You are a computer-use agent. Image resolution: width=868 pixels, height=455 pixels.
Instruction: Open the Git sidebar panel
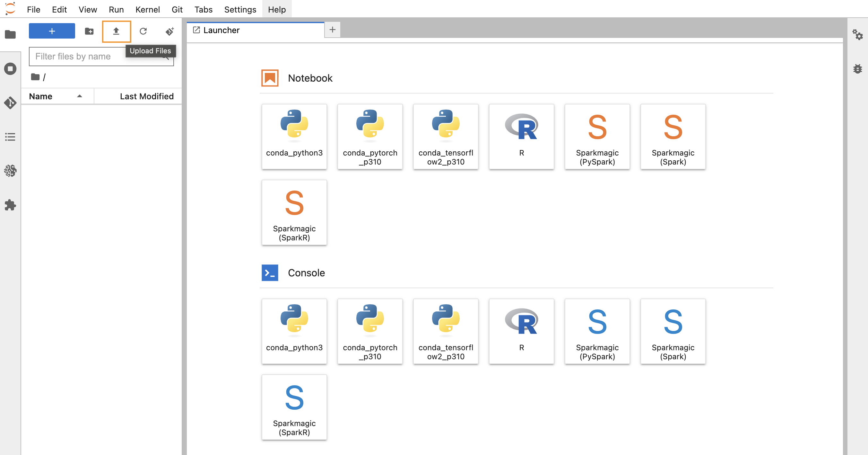coord(10,103)
